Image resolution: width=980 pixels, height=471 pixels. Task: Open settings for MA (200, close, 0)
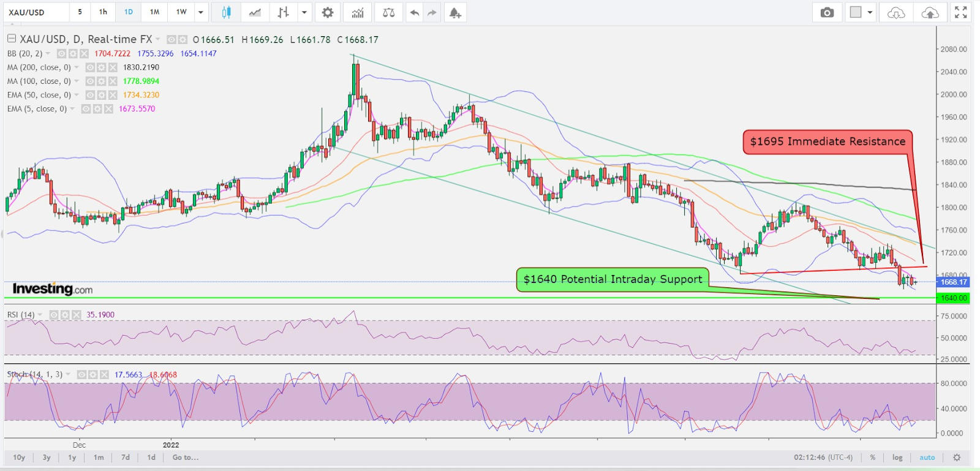[x=101, y=67]
